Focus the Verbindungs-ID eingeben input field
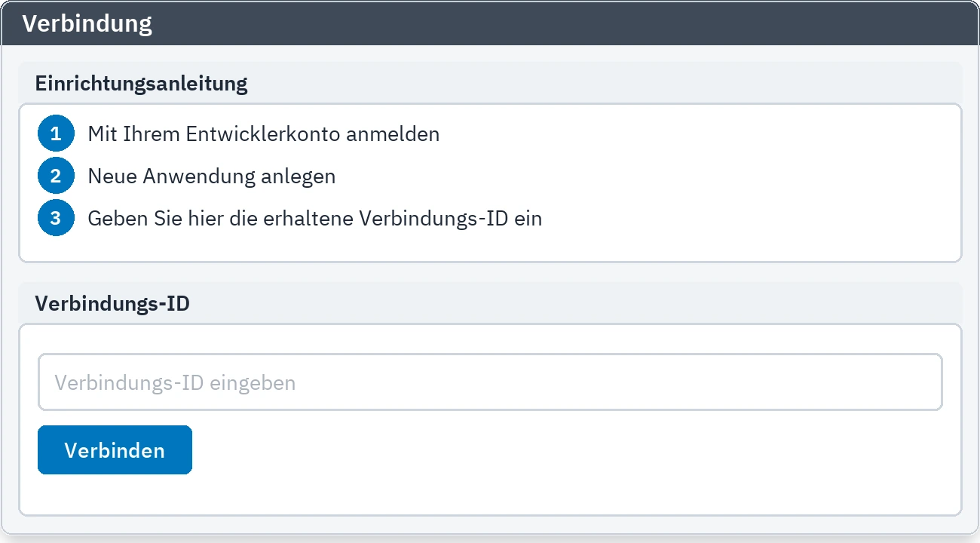This screenshot has height=543, width=980. pyautogui.click(x=490, y=382)
